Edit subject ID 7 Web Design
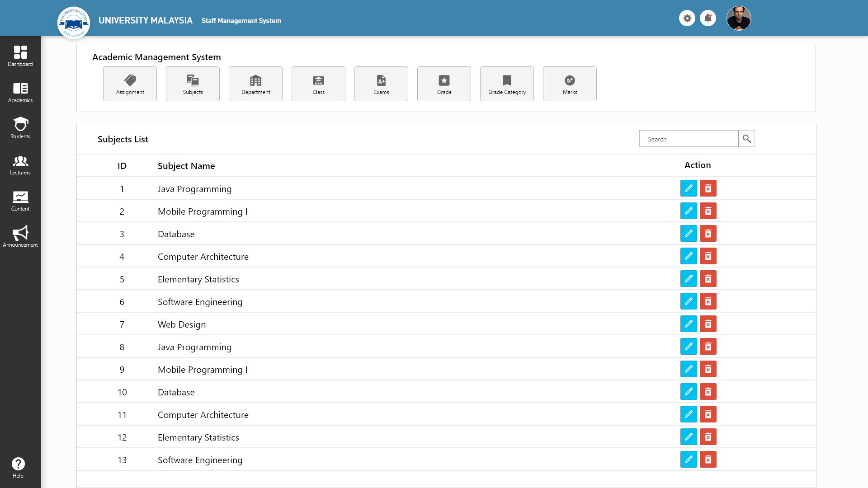This screenshot has width=868, height=488. click(689, 324)
